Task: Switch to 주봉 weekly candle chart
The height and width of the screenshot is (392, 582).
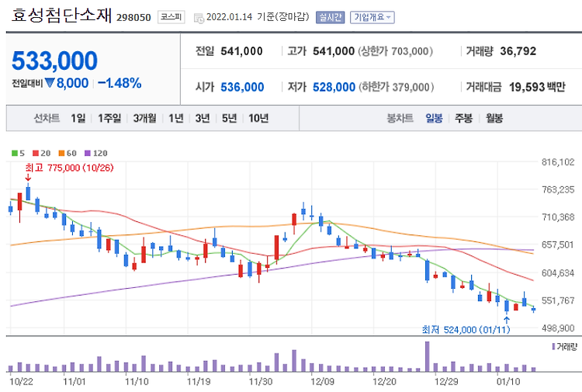Action: [463, 118]
